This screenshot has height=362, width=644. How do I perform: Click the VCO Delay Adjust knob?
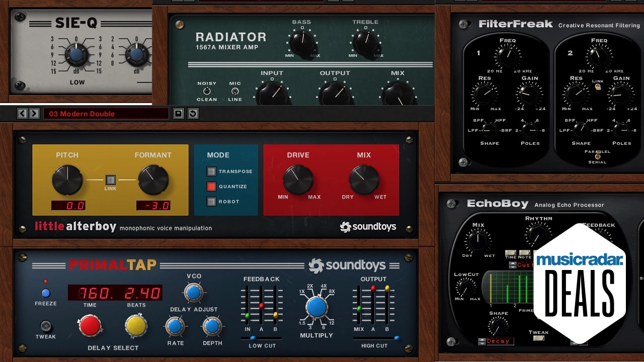(194, 292)
